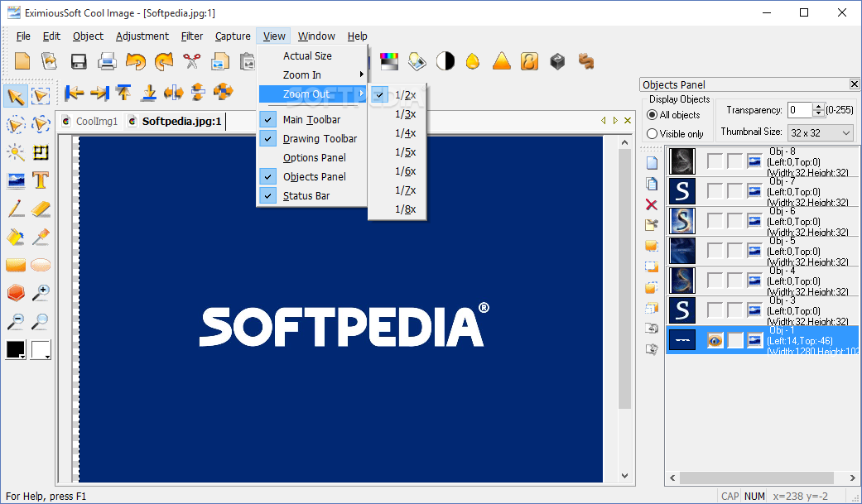Click the black and white contrast circle icon
This screenshot has height=504, width=862.
[445, 61]
